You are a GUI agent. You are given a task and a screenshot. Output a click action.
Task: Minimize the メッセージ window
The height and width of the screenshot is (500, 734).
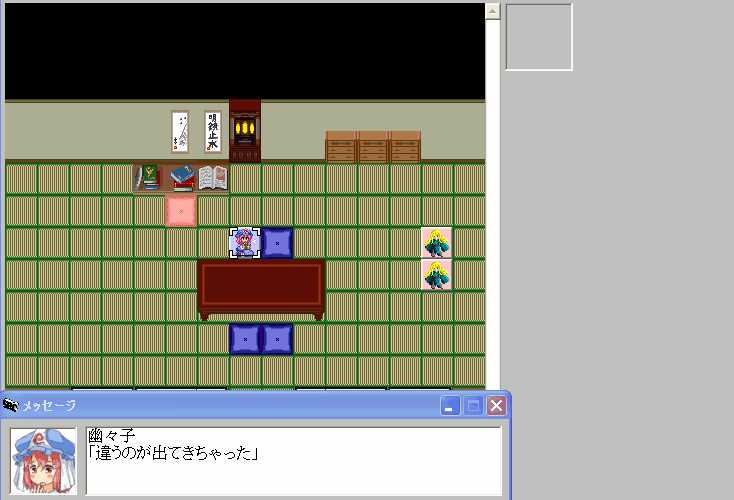click(x=449, y=405)
